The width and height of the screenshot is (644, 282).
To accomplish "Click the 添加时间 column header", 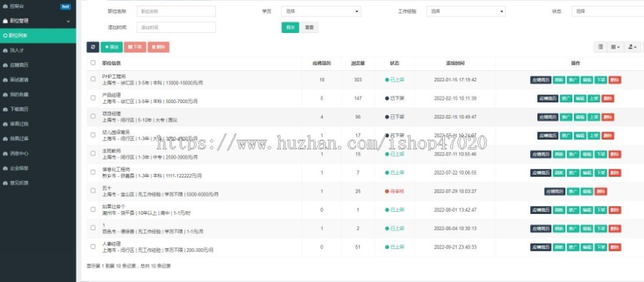I will point(455,63).
